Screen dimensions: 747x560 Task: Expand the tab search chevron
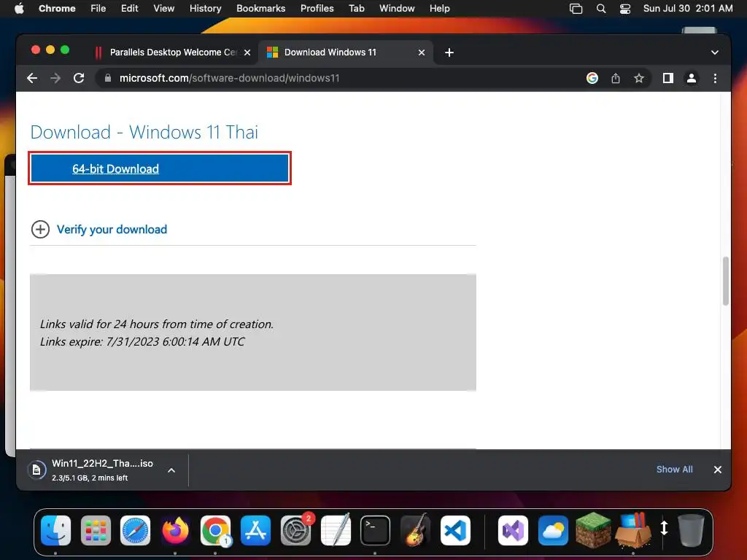(x=715, y=52)
